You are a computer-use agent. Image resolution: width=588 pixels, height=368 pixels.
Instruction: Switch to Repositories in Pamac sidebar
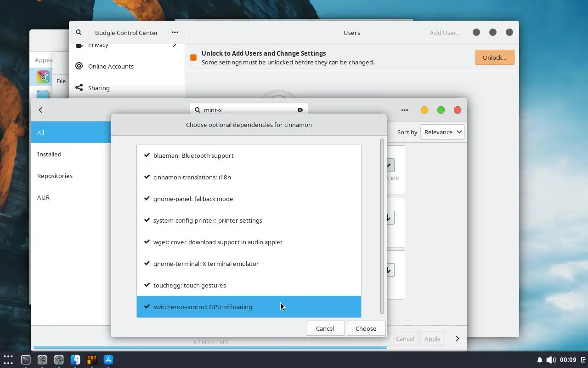point(71,176)
